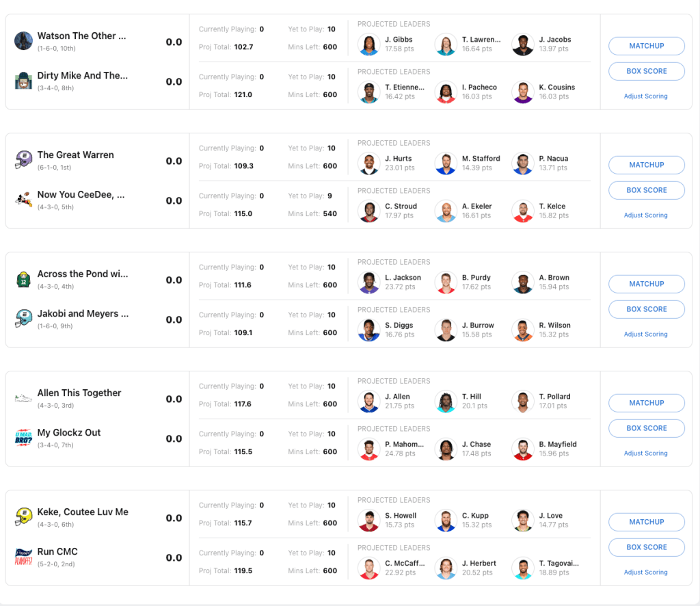Click Keke, Coutee Luv Me helmet logo

[x=23, y=517]
